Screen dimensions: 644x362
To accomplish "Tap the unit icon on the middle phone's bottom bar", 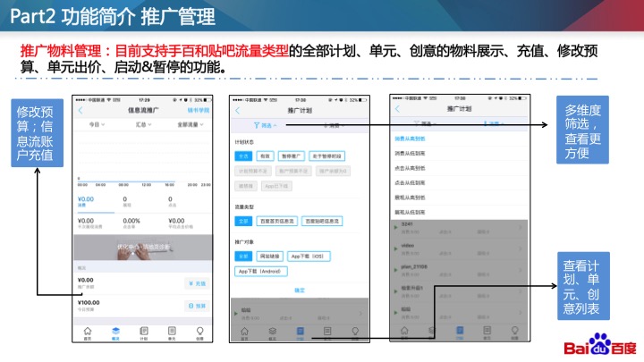I will [327, 333].
